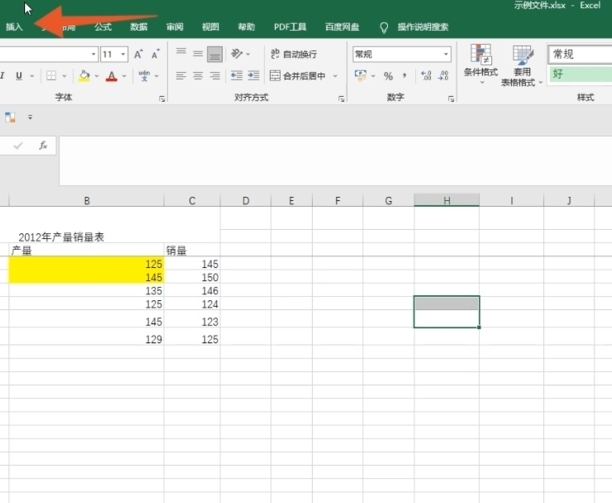Expand the number format dropdown (常规)
The height and width of the screenshot is (503, 612).
pos(446,54)
